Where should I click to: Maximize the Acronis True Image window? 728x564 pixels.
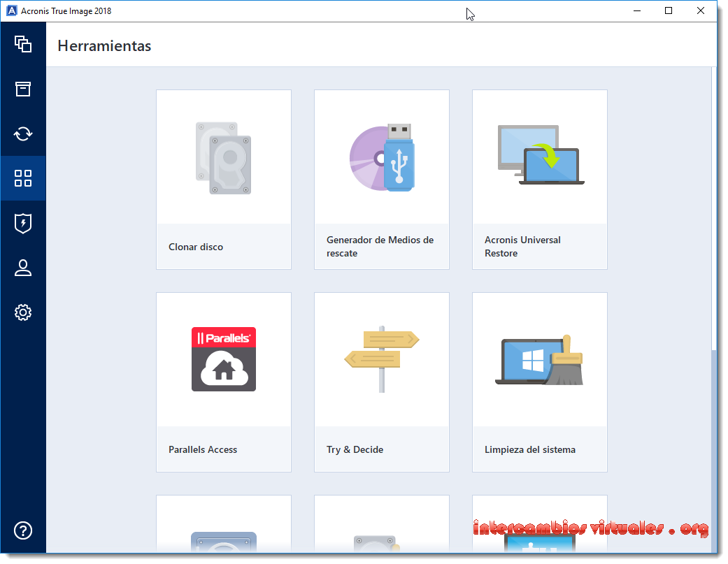point(669,10)
